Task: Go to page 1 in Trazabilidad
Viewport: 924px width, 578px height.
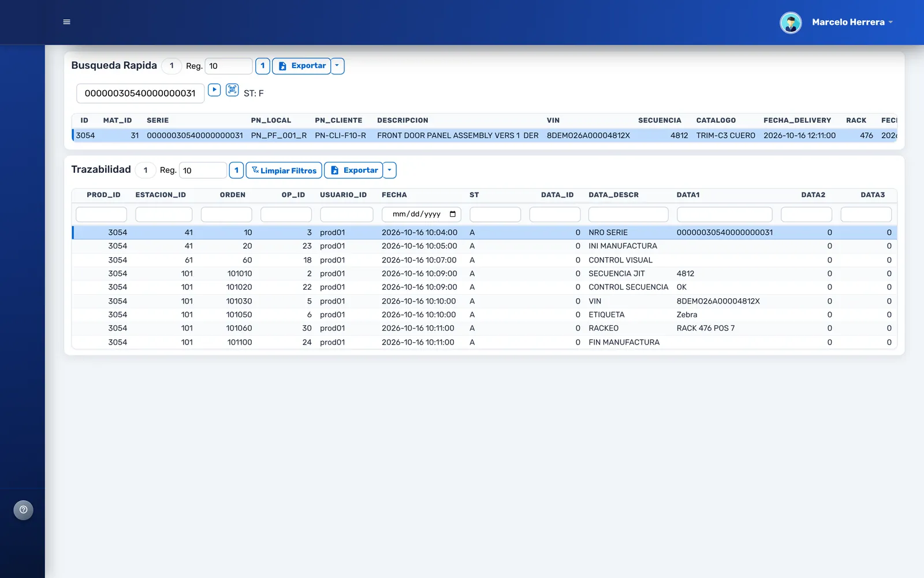Action: tap(236, 171)
